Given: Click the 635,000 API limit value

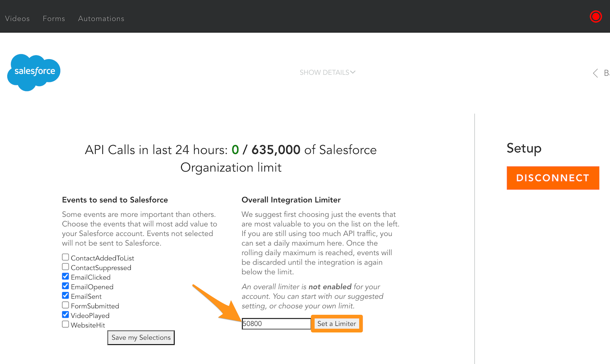Looking at the screenshot, I should [276, 150].
